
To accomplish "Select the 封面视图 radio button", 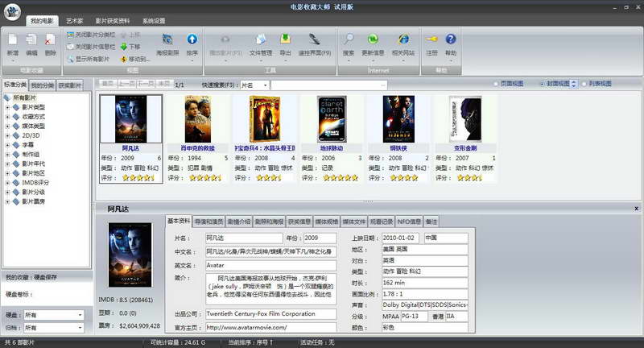I will tap(542, 84).
